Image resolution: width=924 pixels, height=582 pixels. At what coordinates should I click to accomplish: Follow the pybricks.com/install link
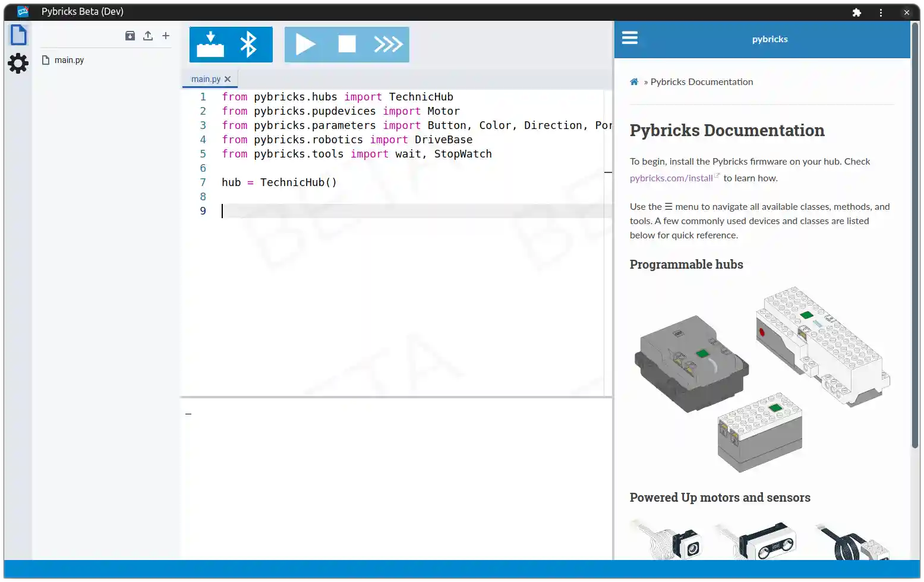click(670, 178)
